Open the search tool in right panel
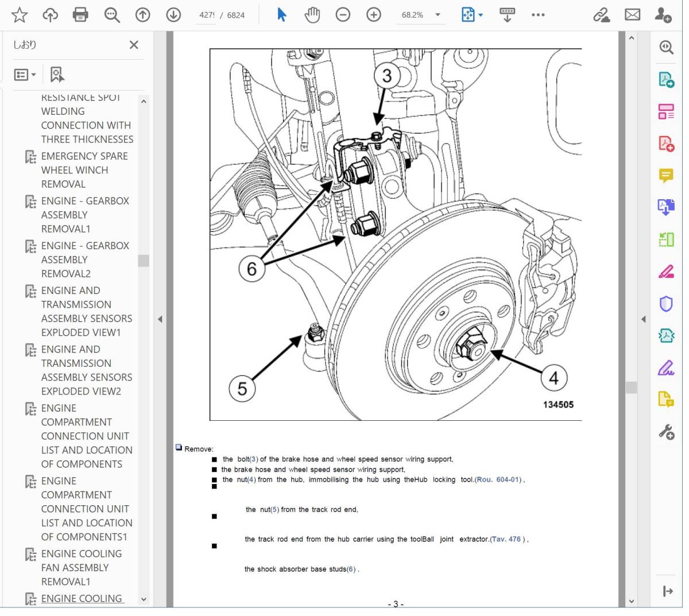689x616 pixels. [666, 47]
